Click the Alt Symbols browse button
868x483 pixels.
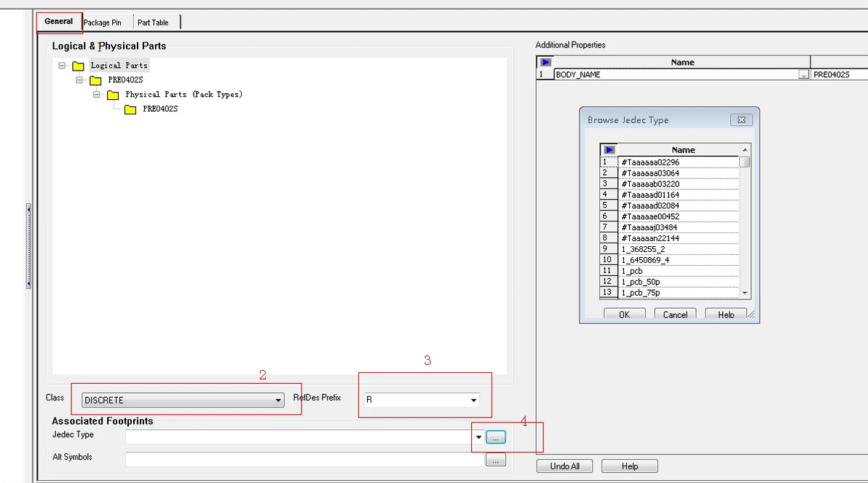coord(495,460)
